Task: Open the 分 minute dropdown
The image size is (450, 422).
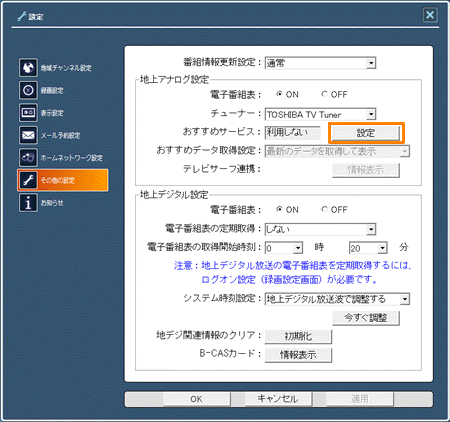Action: pos(368,248)
